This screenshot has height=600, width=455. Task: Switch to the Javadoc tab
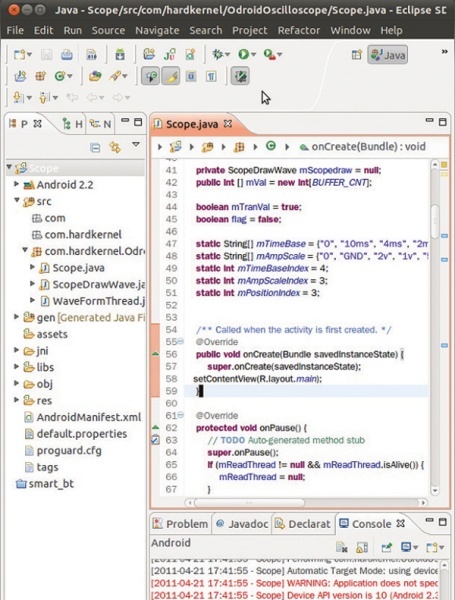pyautogui.click(x=242, y=524)
